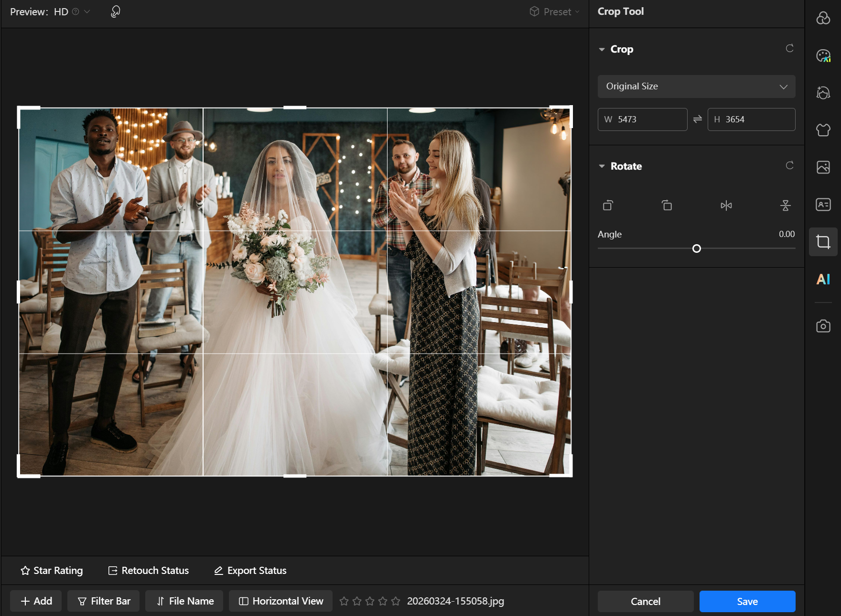The image size is (841, 616).
Task: Open the Original Size aspect ratio dropdown
Action: [x=696, y=86]
